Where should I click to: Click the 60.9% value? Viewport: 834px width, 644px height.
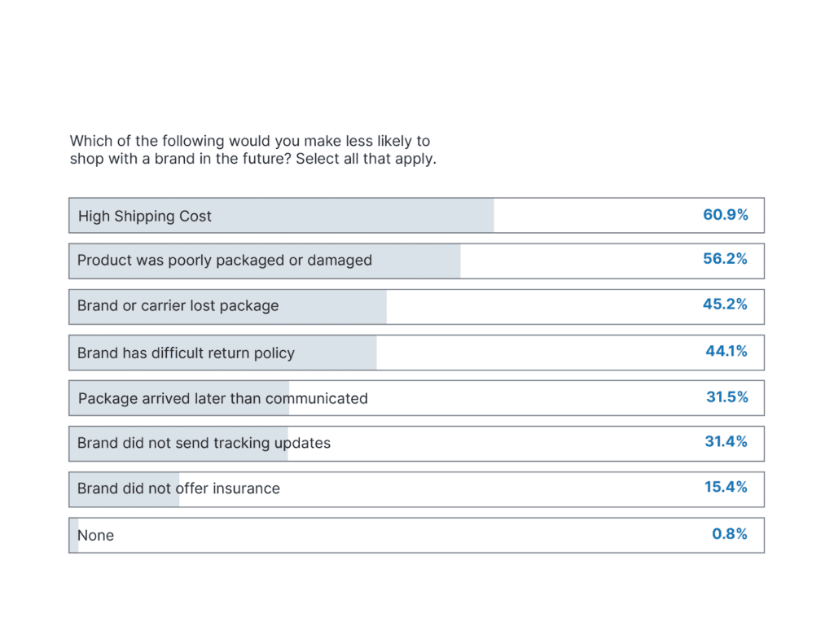(725, 215)
